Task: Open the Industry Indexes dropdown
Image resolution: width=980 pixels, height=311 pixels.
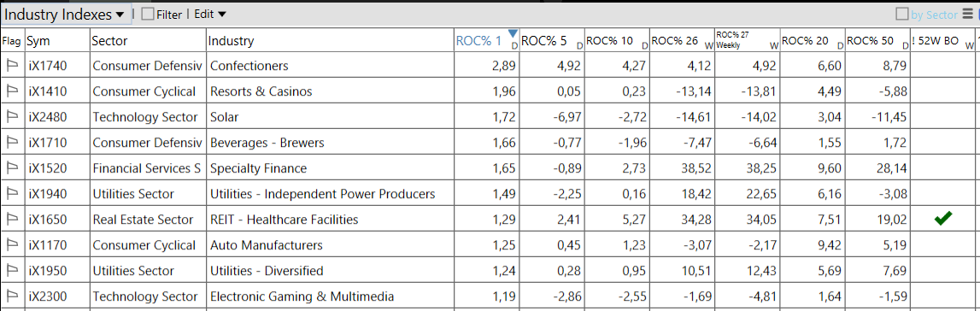Action: pos(66,15)
